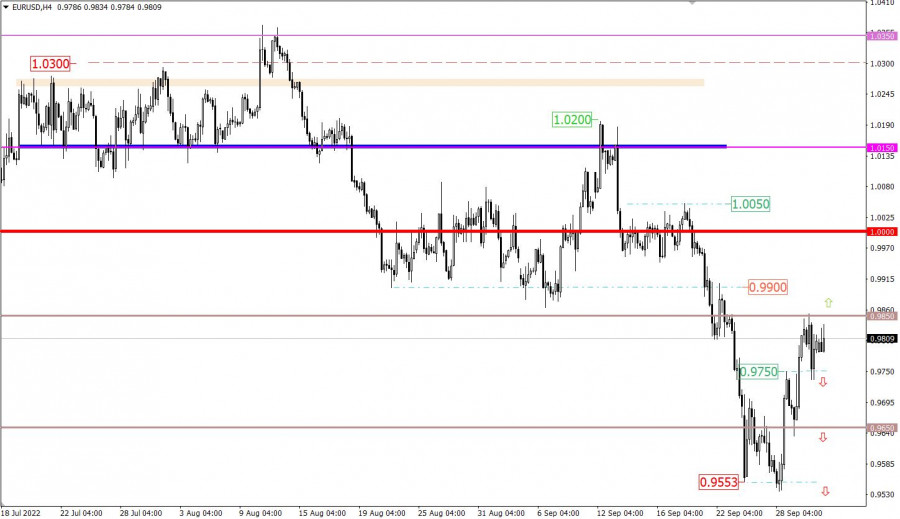
Task: Click the black 0.9809 current price tag
Action: [x=882, y=339]
